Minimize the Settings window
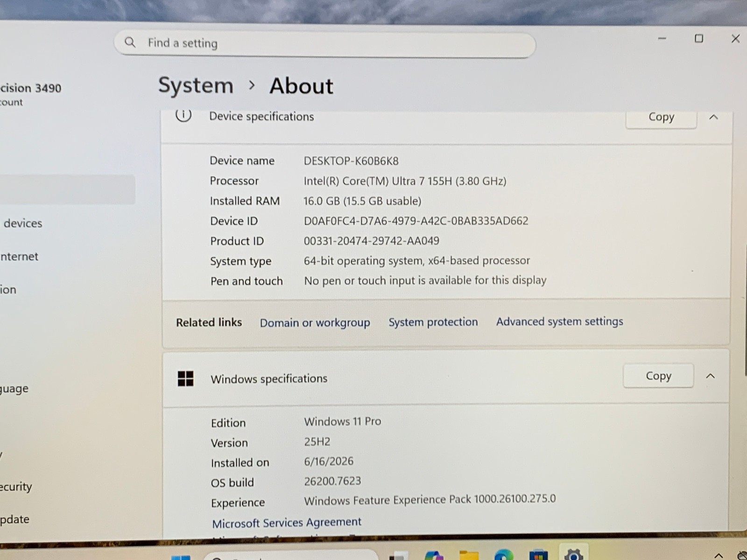 pyautogui.click(x=662, y=39)
